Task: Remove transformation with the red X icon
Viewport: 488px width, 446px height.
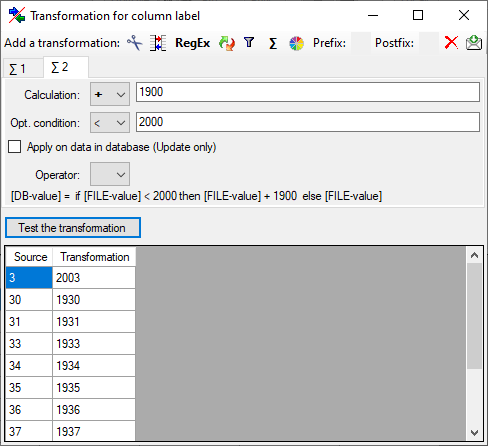Action: coord(451,43)
